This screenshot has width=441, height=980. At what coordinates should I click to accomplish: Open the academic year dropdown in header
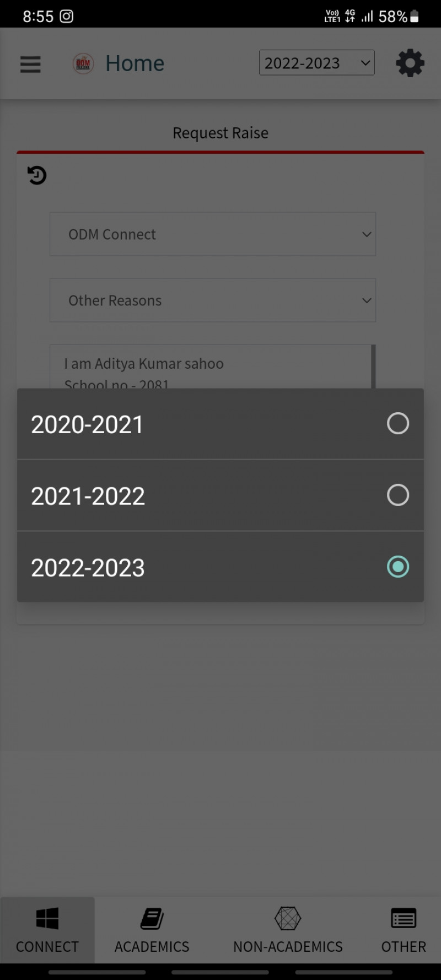click(317, 63)
